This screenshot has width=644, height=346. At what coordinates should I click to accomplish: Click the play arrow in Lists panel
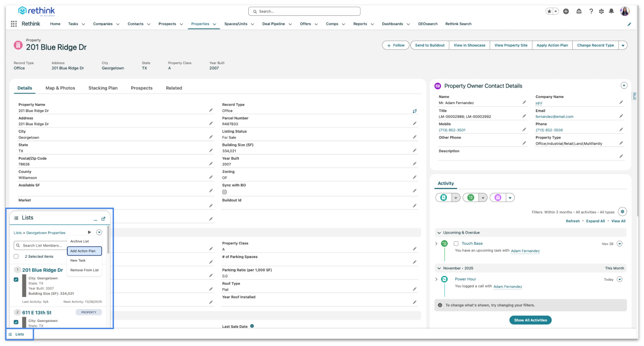(x=90, y=232)
